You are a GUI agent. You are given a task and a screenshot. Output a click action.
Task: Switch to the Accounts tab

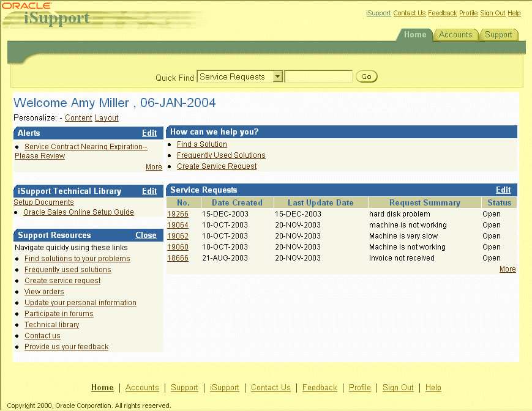pos(455,35)
